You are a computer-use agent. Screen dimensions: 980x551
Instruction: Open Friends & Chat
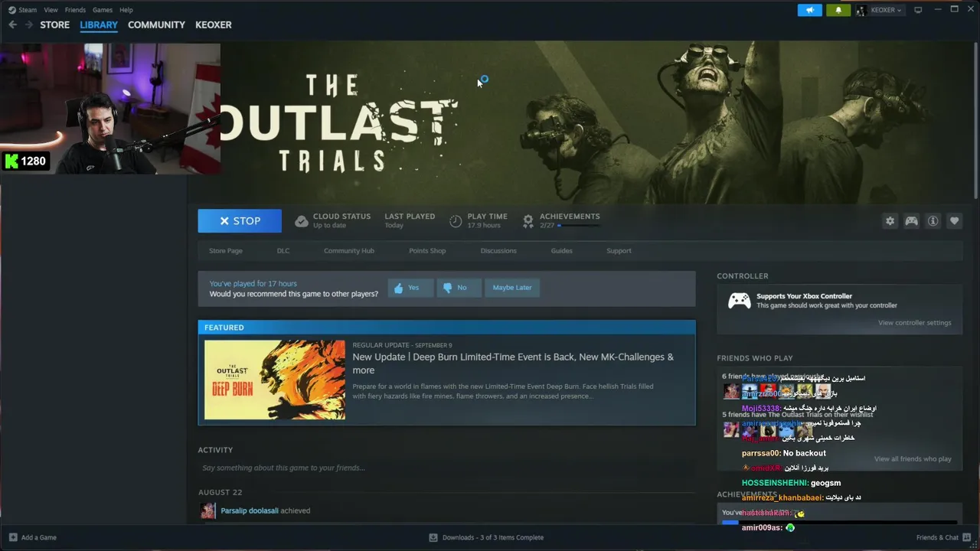click(x=943, y=537)
